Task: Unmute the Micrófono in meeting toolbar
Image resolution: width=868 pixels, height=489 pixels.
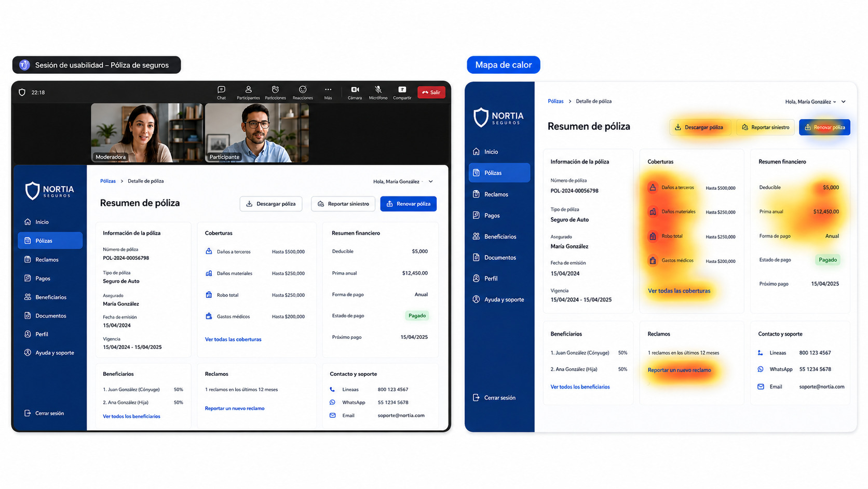Action: [x=378, y=92]
